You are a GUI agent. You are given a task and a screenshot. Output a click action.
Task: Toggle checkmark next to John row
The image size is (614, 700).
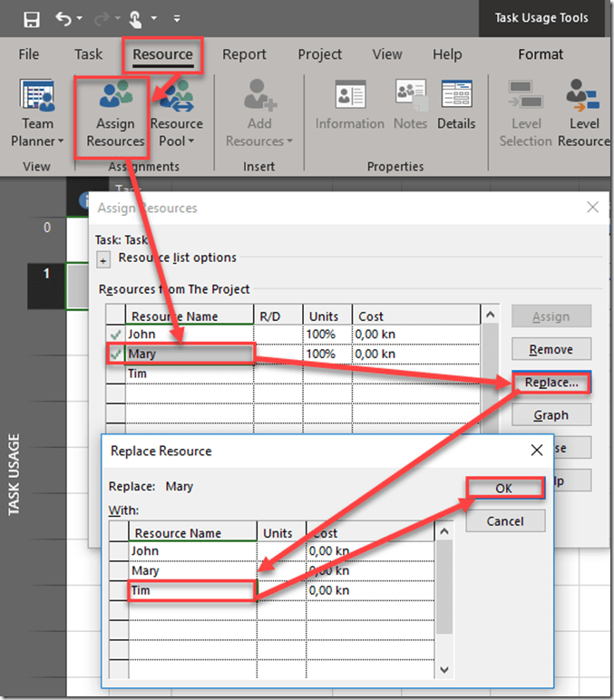click(115, 335)
